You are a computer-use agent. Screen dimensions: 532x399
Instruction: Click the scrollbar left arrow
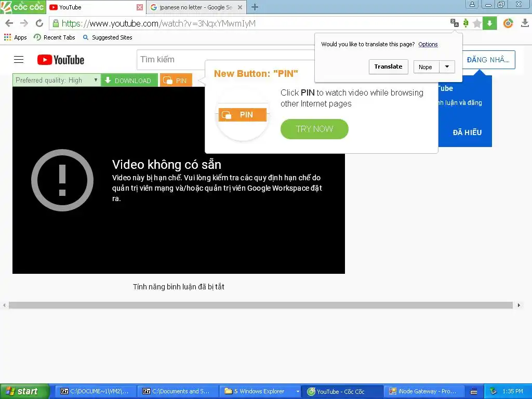coord(4,305)
